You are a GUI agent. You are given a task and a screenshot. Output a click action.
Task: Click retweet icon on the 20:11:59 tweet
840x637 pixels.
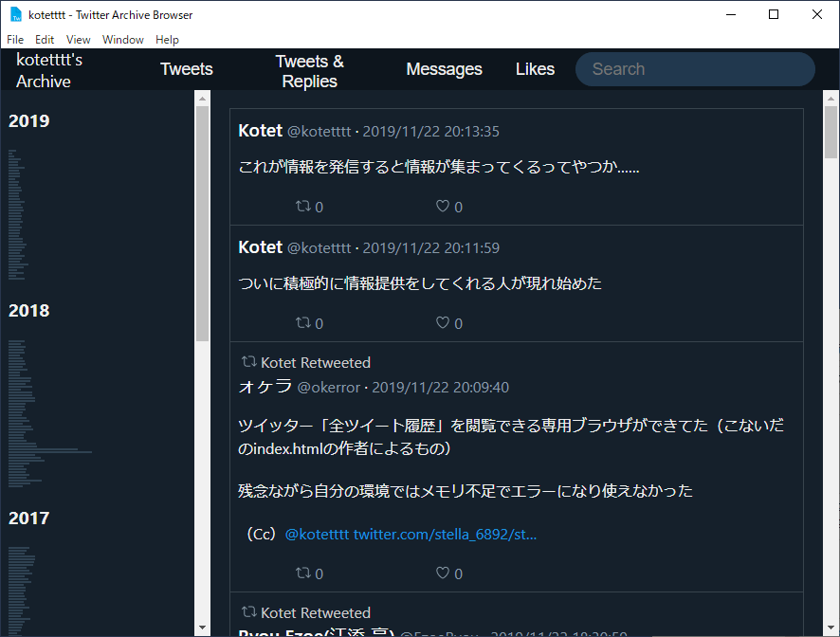pyautogui.click(x=303, y=323)
